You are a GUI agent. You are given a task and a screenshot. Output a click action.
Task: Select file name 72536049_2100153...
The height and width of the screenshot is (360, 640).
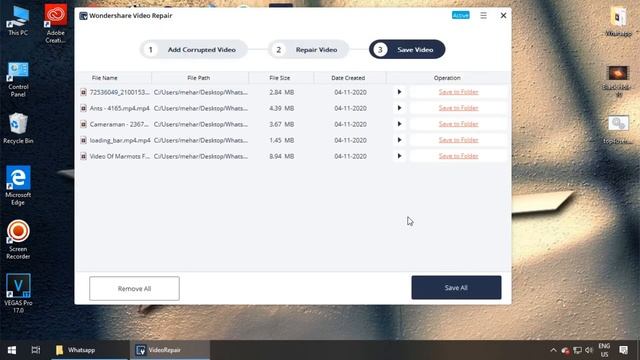click(120, 92)
